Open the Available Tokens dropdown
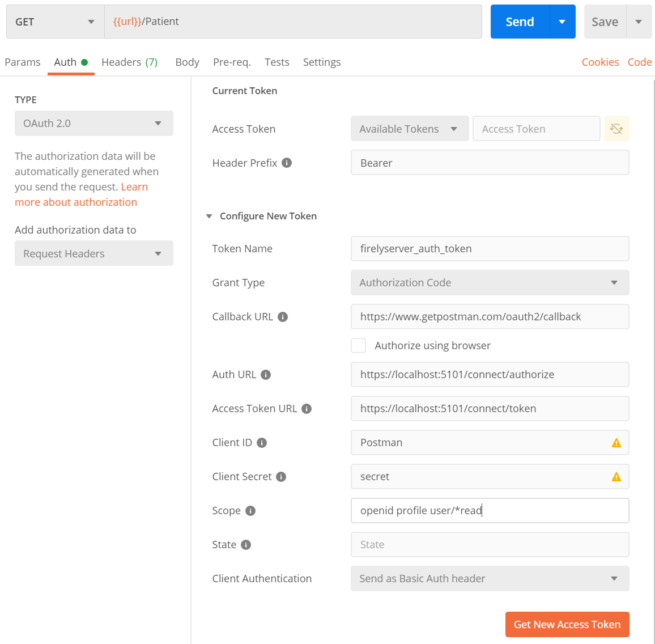Viewport: 655px width, 644px height. click(x=410, y=129)
